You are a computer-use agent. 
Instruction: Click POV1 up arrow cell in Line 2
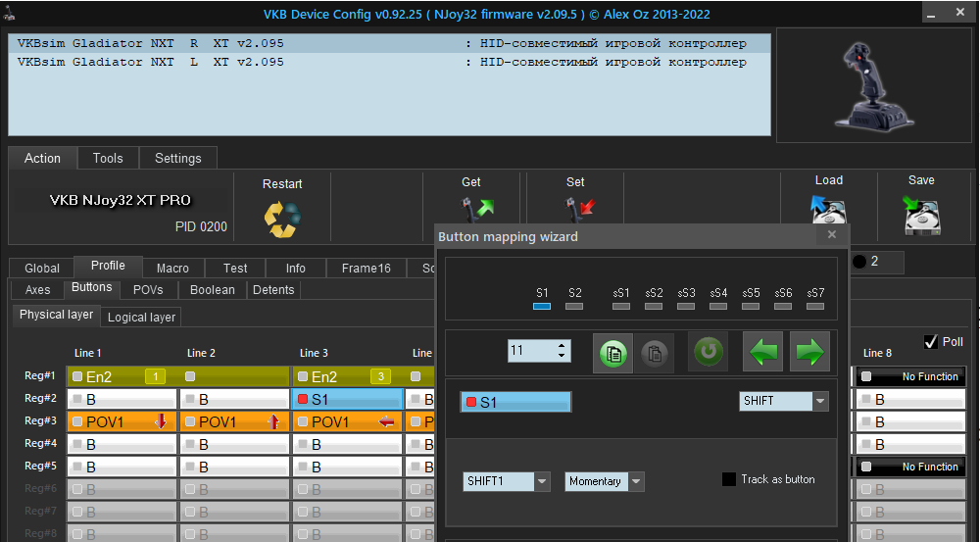coord(234,422)
